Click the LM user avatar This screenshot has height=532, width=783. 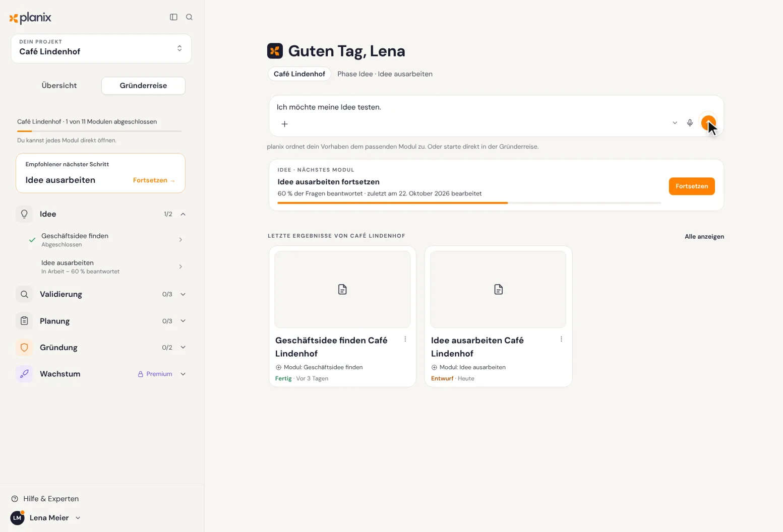point(17,518)
